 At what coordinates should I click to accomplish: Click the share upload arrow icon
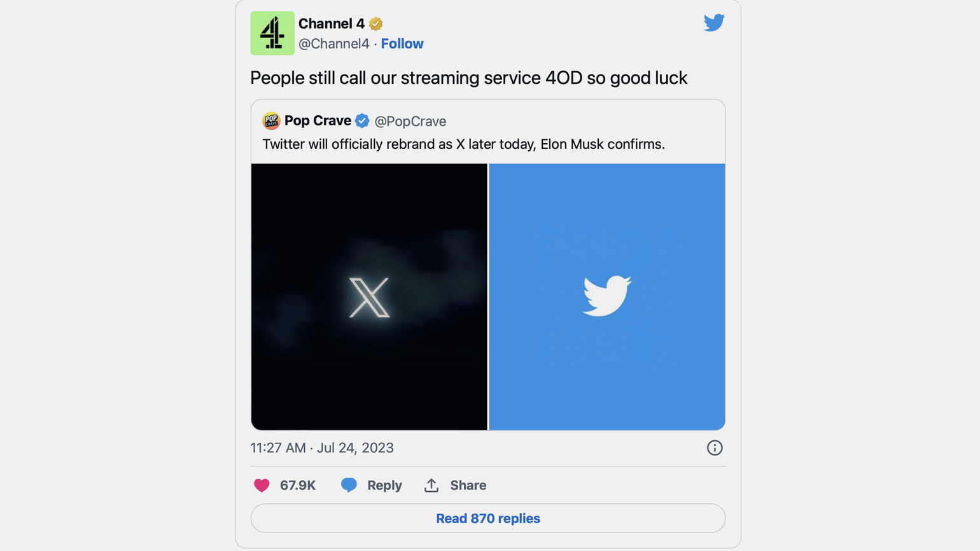431,485
